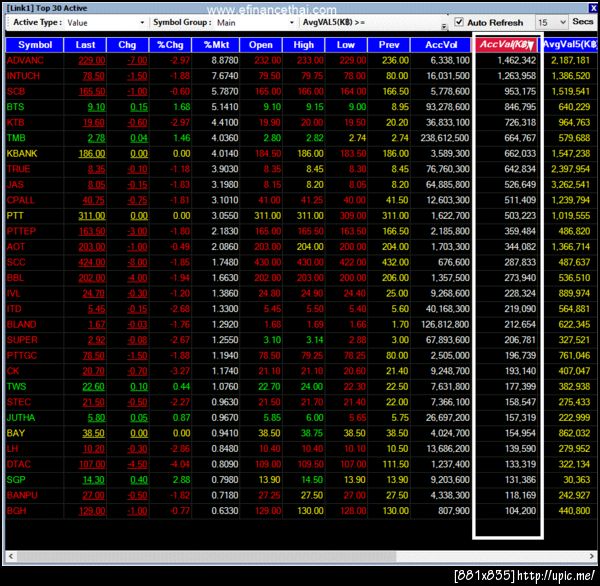
Task: Click SGP change value 0.40
Action: pyautogui.click(x=139, y=480)
